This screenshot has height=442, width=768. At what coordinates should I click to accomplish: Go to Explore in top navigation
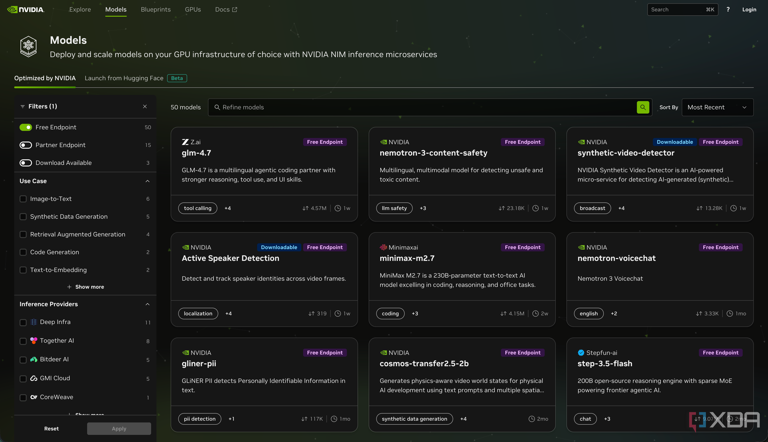coord(80,9)
